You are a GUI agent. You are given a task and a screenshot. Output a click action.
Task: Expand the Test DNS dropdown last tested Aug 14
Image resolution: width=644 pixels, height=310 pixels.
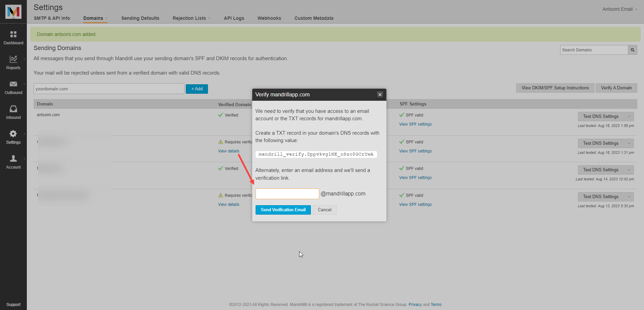pos(629,170)
